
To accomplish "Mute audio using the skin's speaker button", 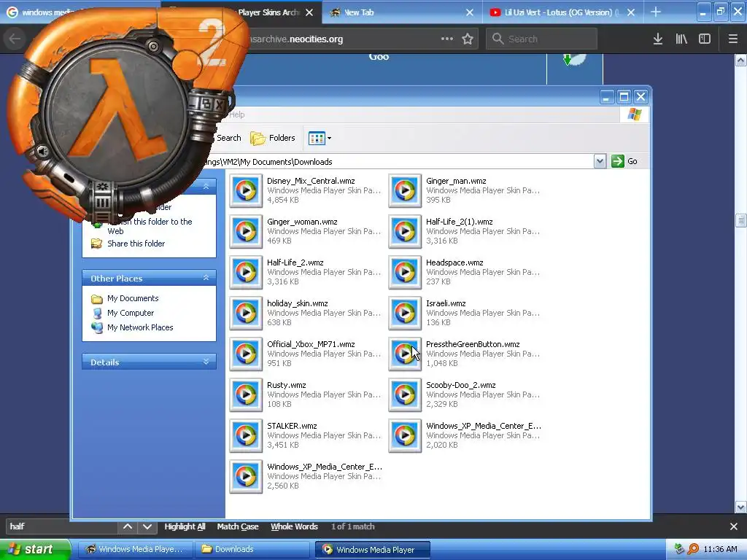I will click(42, 152).
